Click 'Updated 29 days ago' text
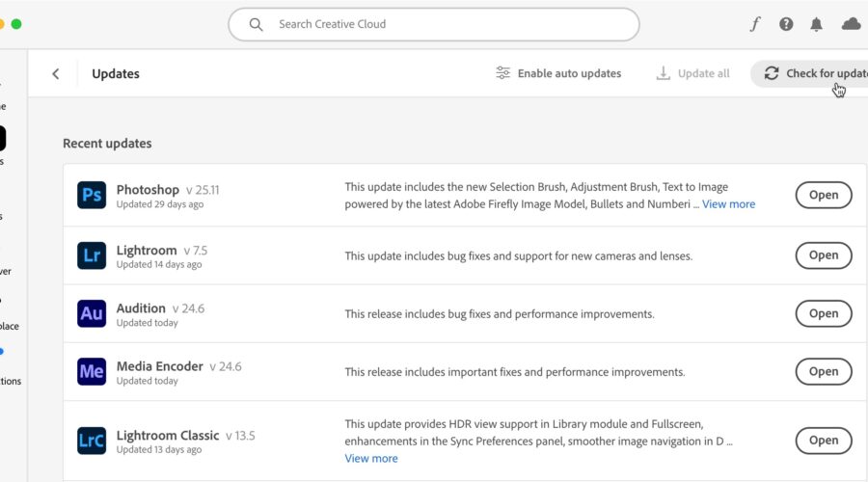 [x=160, y=204]
